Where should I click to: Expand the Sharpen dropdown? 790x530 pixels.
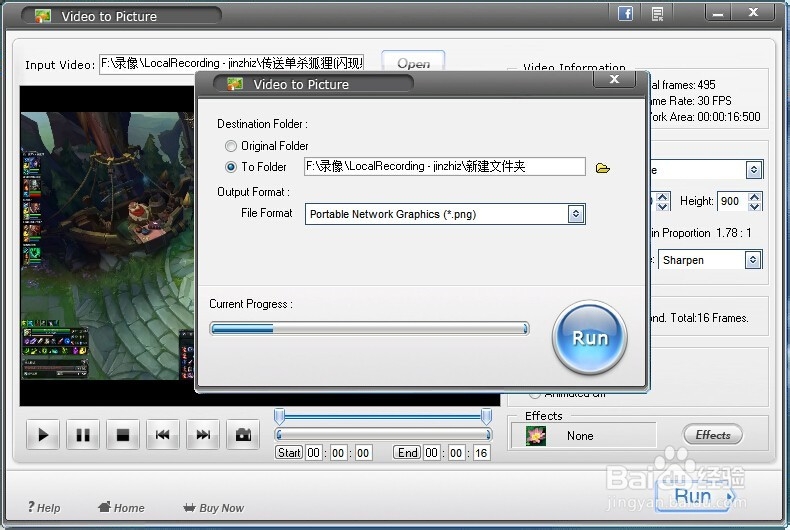[x=753, y=260]
